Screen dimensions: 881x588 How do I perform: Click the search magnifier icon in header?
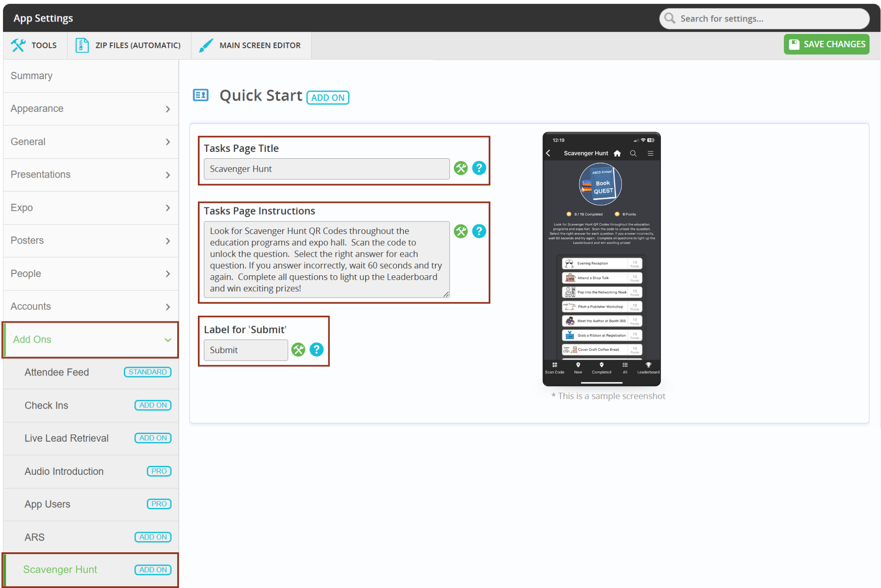[670, 18]
